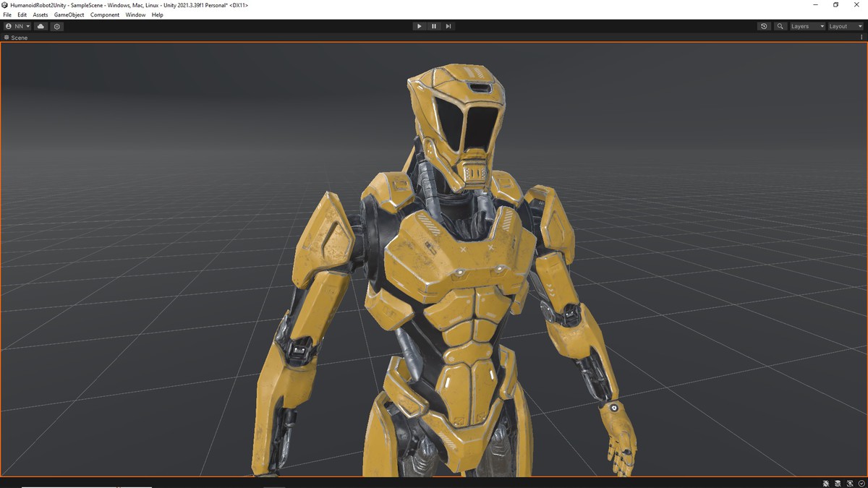Open the background tasks progress indicator
Viewport: 868px width, 488px height.
tap(861, 483)
